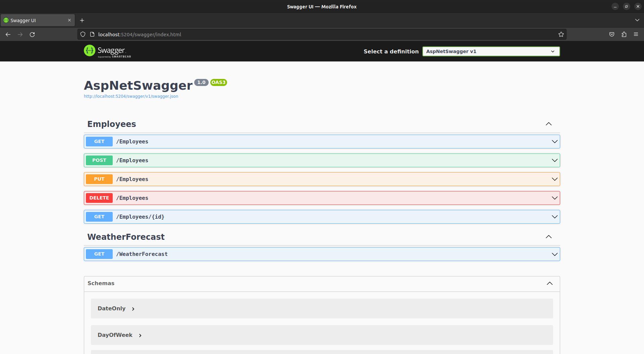Expand the POST /Employees operation arrow
Screen dimensions: 644x354
coord(554,160)
